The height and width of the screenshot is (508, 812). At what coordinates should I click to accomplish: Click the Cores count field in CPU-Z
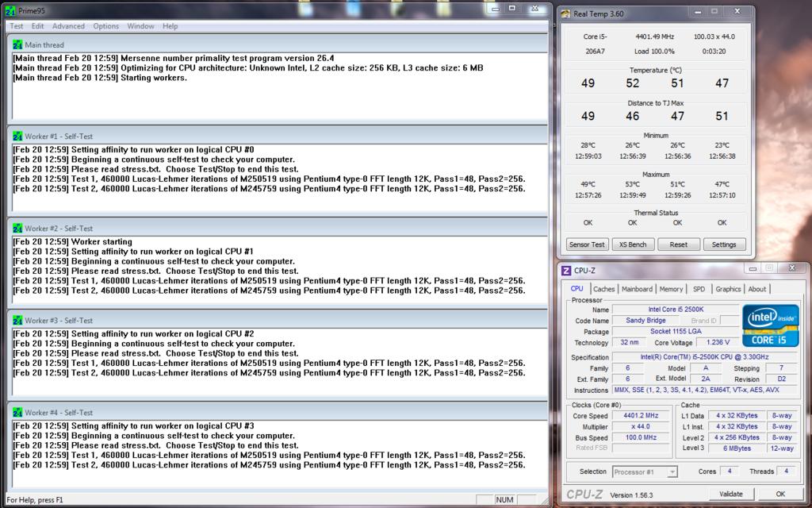coord(730,471)
